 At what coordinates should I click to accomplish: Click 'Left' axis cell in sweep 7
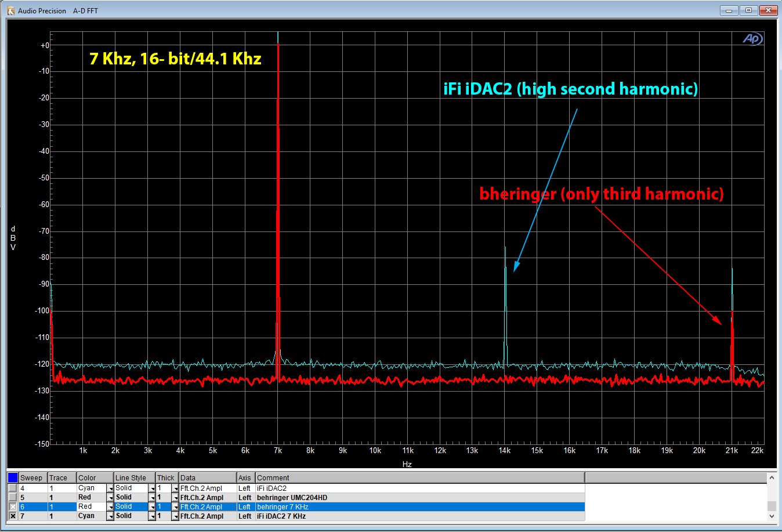tap(246, 516)
